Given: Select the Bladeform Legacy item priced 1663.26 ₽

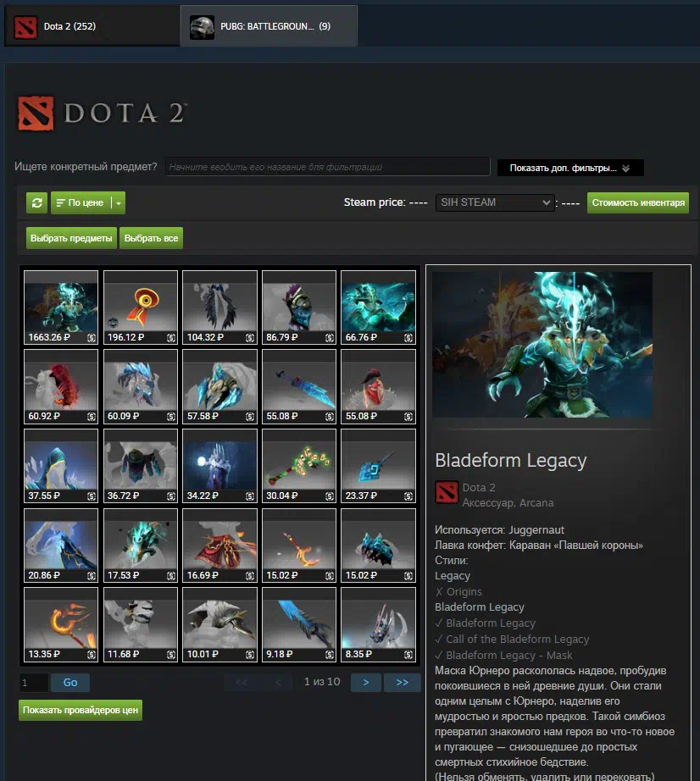Looking at the screenshot, I should (x=61, y=307).
